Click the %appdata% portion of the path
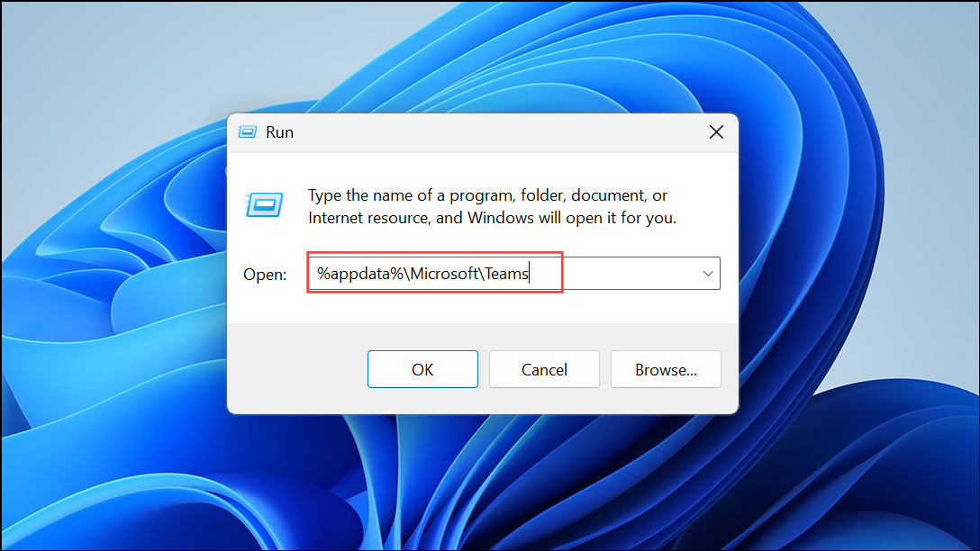The height and width of the screenshot is (551, 980). click(360, 274)
